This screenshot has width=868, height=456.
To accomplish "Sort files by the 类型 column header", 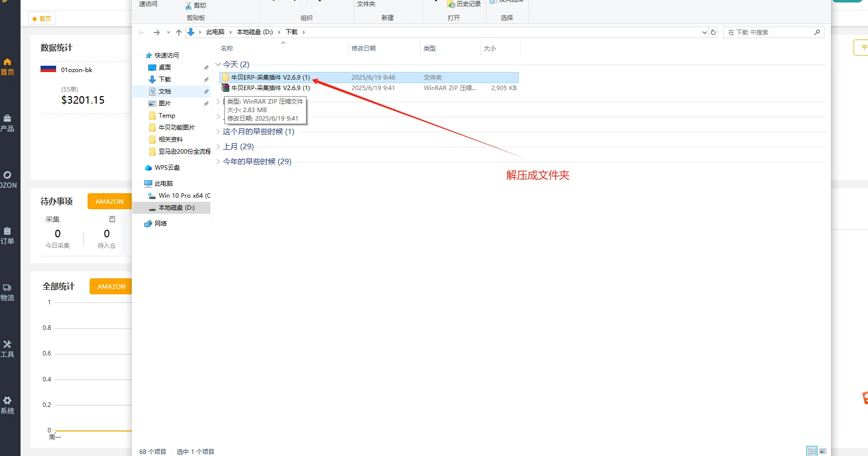I will (430, 49).
